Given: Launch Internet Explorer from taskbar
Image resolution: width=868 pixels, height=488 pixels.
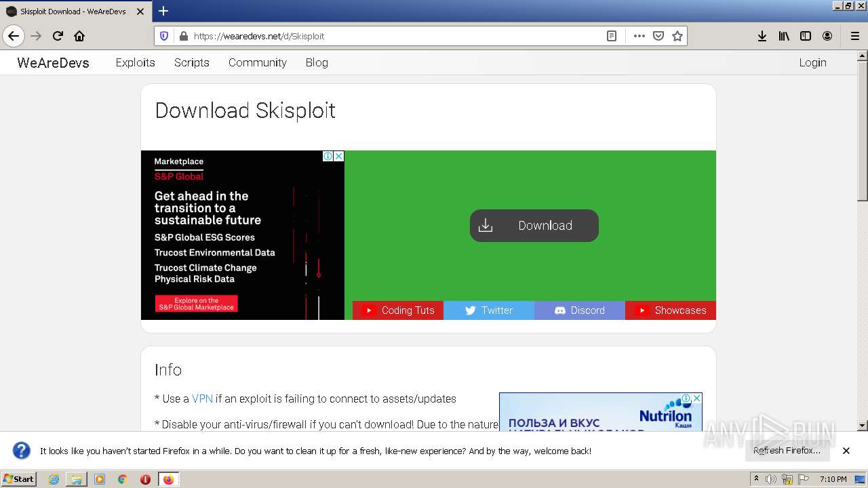Looking at the screenshot, I should tap(54, 479).
